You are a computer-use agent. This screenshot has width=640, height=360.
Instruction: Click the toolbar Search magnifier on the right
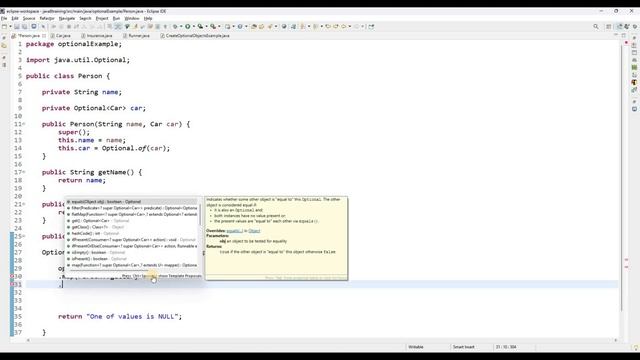coord(596,27)
